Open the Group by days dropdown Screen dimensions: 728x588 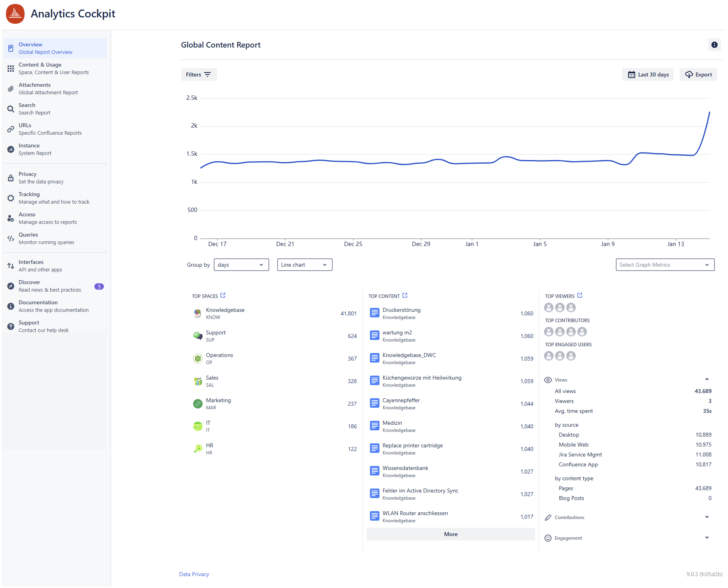pyautogui.click(x=241, y=265)
